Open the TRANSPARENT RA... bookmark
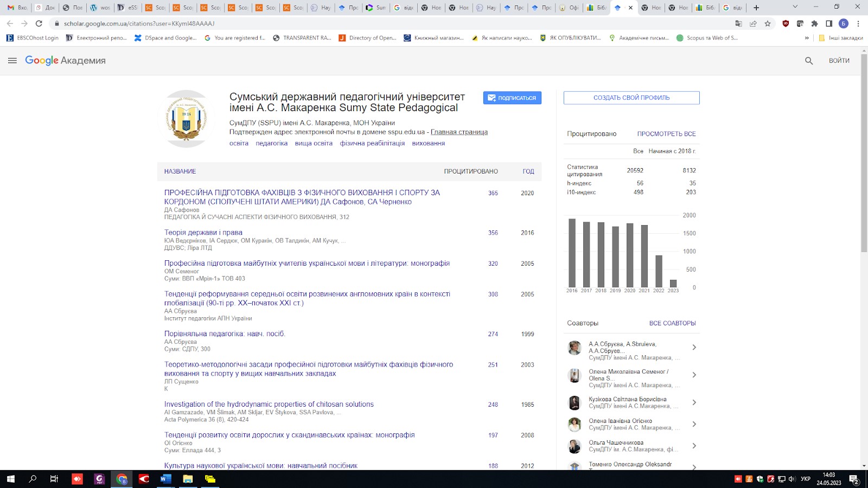This screenshot has height=488, width=868. [302, 38]
